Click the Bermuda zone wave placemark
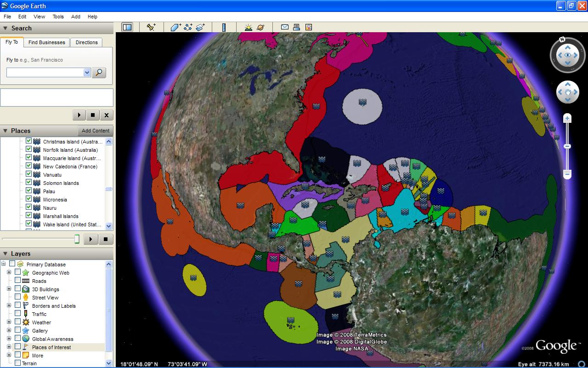The width and height of the screenshot is (588, 368). click(x=362, y=103)
